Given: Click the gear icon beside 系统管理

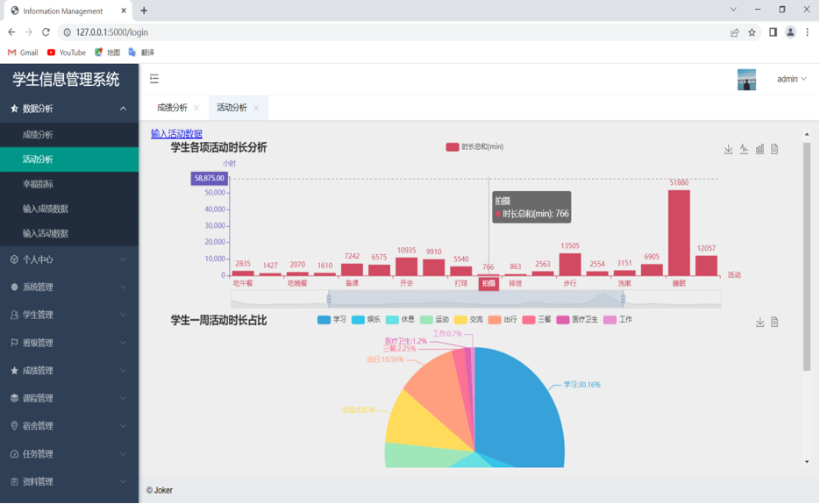Looking at the screenshot, I should pyautogui.click(x=14, y=287).
